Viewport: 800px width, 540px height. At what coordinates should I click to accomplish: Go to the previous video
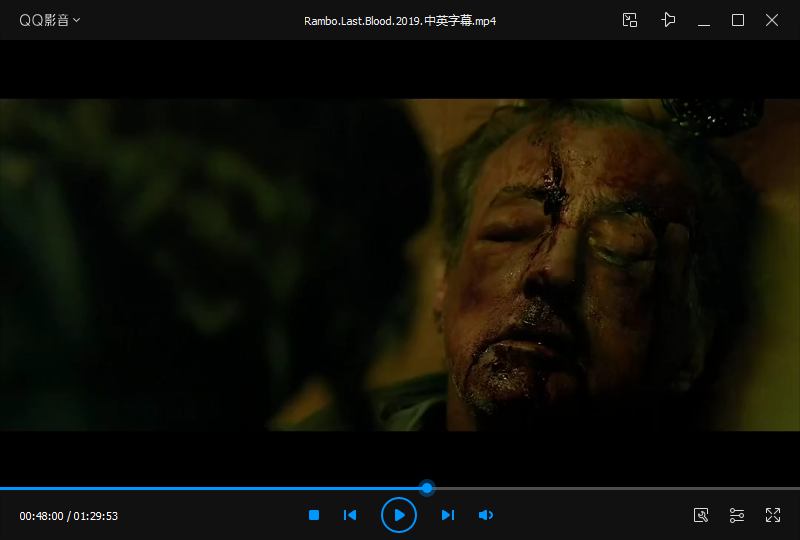tap(350, 515)
